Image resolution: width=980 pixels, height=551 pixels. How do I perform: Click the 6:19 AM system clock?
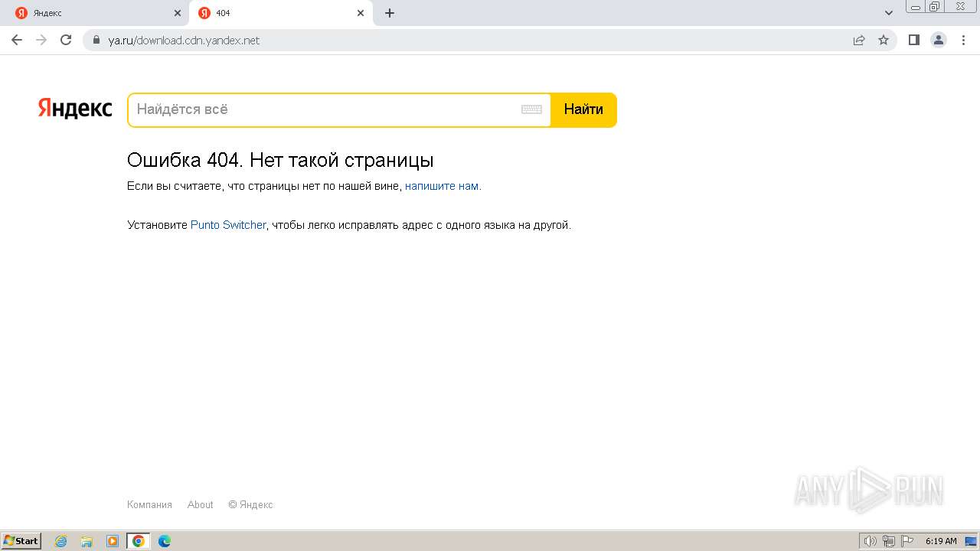pos(941,541)
